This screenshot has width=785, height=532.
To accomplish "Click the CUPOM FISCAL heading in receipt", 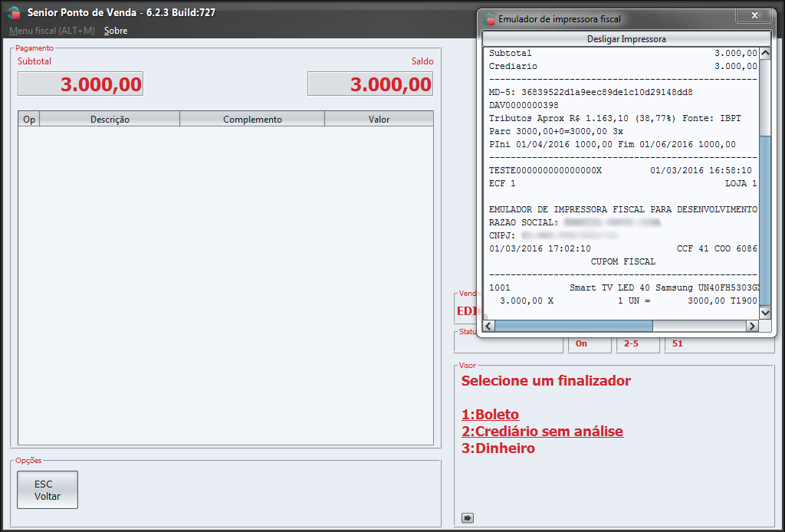I will coord(622,261).
